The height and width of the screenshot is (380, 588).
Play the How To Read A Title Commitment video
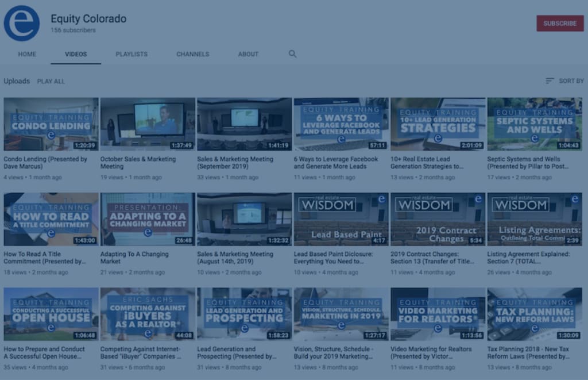point(51,218)
